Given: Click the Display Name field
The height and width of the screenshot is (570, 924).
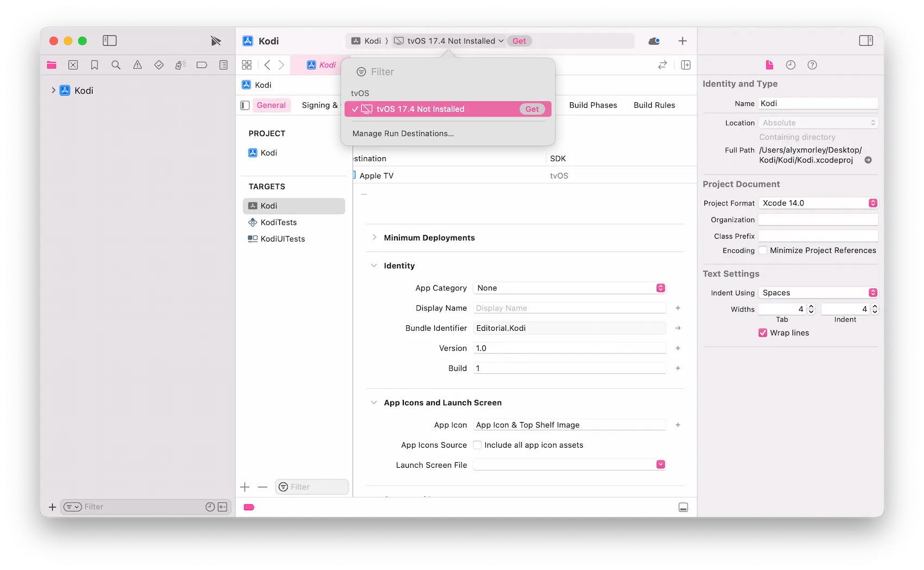Looking at the screenshot, I should [x=570, y=308].
